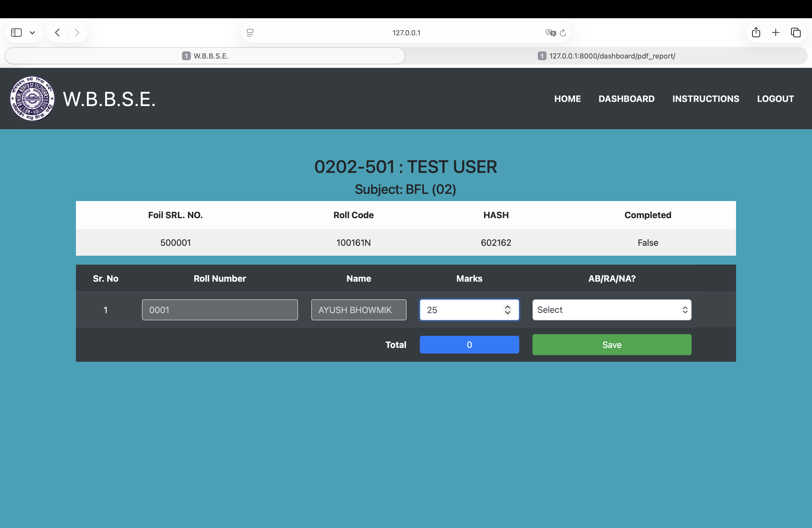Go to DASHBOARD in navigation
This screenshot has width=812, height=528.
626,99
